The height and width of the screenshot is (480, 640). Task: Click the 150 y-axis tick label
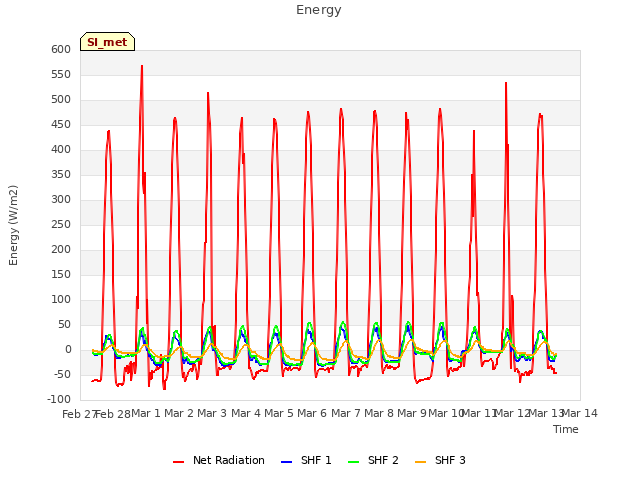(x=61, y=275)
